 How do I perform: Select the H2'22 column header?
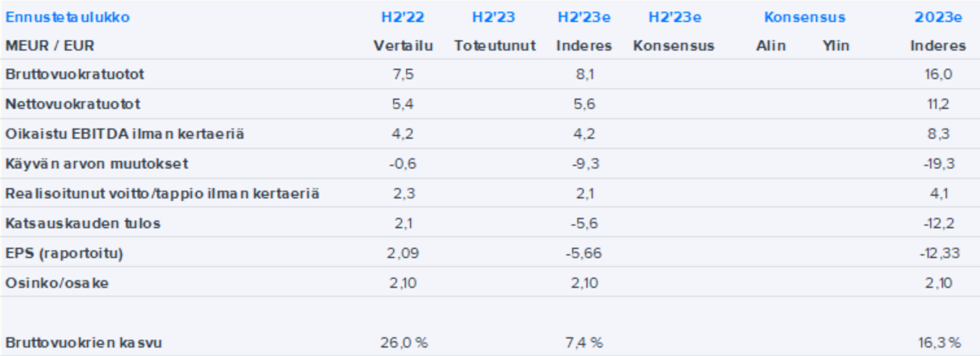402,18
